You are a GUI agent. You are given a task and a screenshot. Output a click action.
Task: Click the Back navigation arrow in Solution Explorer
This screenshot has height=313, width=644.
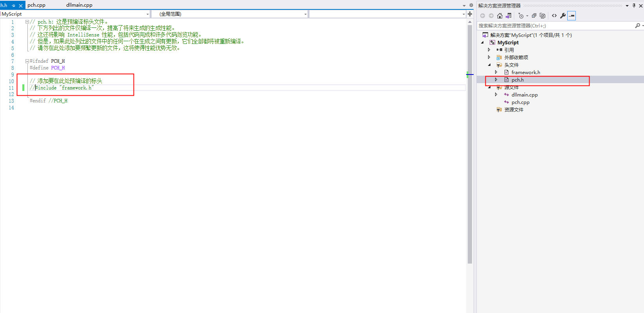483,16
